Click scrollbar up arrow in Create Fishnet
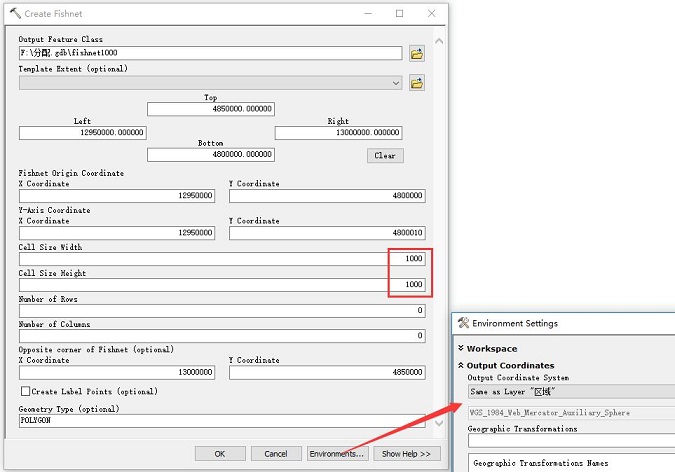 [x=439, y=41]
